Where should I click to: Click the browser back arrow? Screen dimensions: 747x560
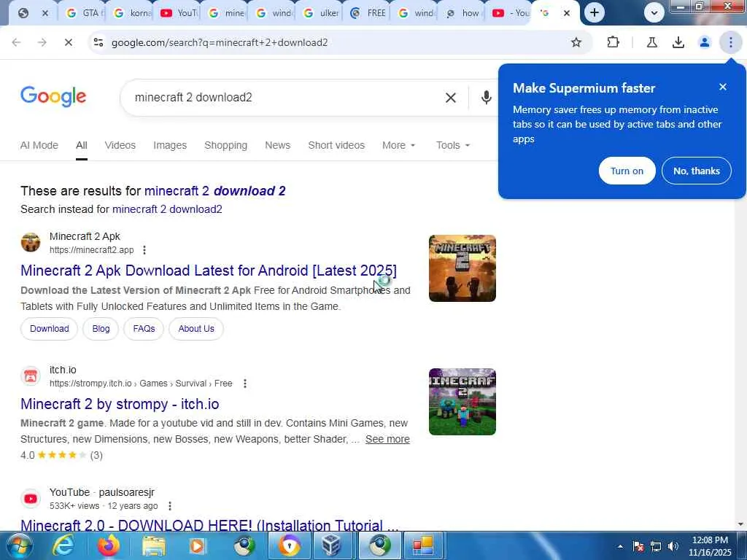[x=16, y=42]
